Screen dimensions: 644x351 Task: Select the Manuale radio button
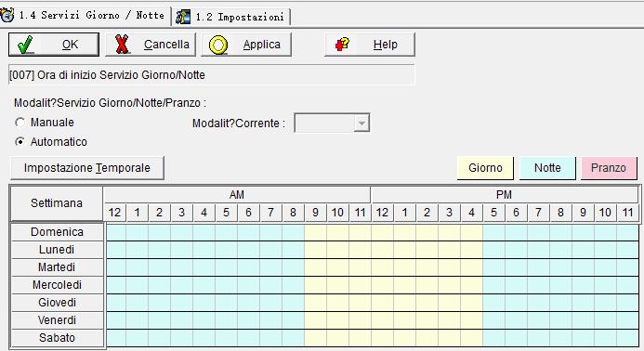coord(20,123)
